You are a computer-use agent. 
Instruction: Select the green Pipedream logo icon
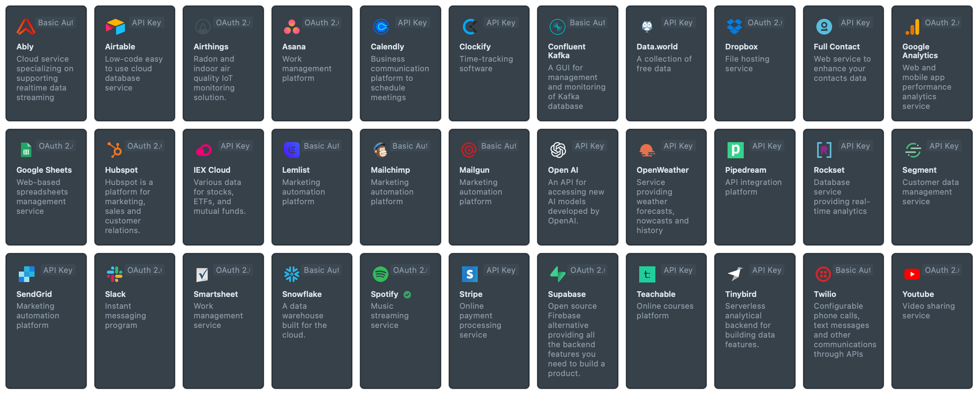tap(735, 150)
